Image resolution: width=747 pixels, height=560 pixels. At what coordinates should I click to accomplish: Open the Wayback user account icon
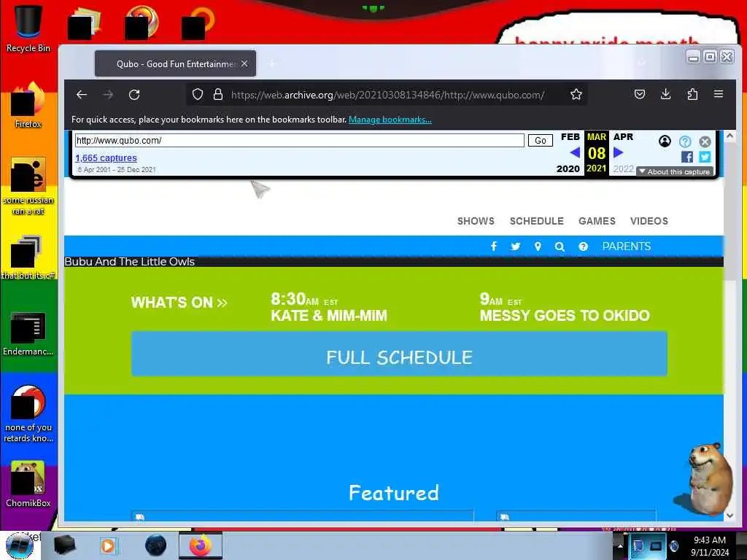665,141
